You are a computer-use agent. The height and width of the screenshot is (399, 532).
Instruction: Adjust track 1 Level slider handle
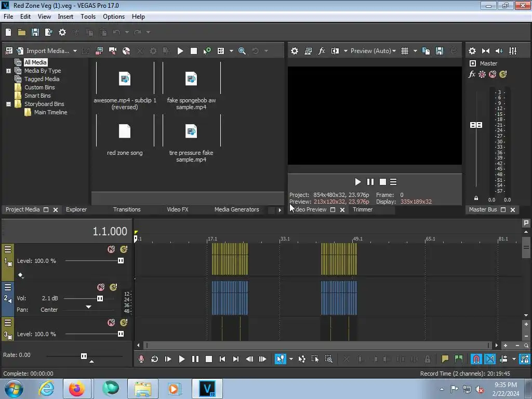(x=121, y=261)
